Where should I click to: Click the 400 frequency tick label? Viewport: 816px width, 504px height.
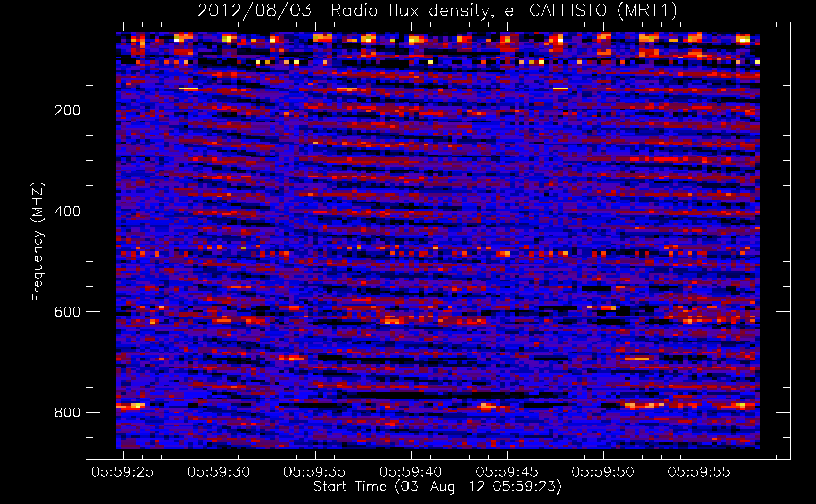pos(68,211)
